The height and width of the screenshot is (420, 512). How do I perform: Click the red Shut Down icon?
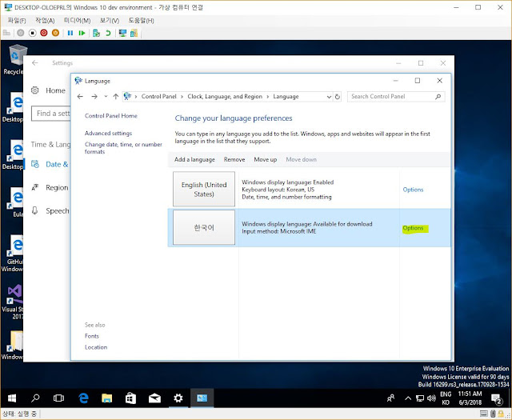(44, 33)
